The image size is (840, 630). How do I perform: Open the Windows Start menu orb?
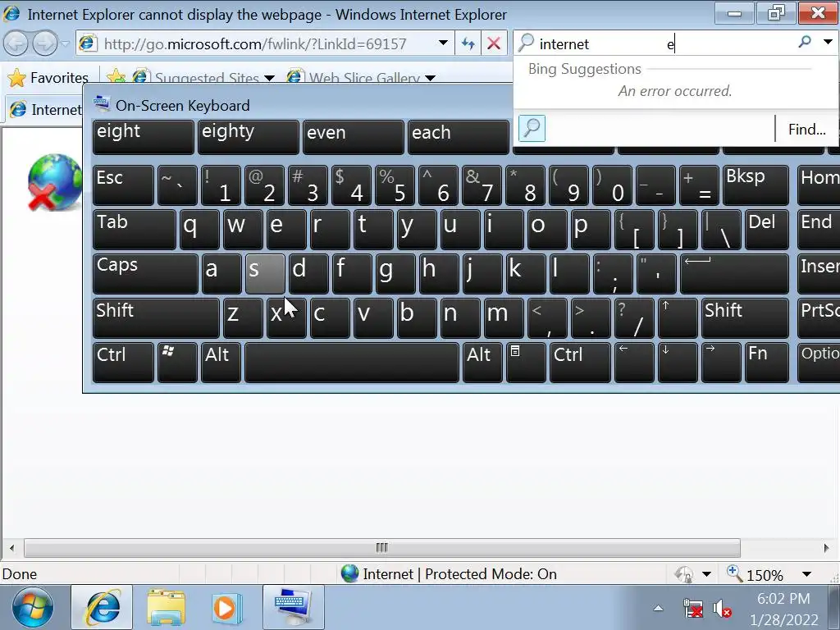[33, 607]
